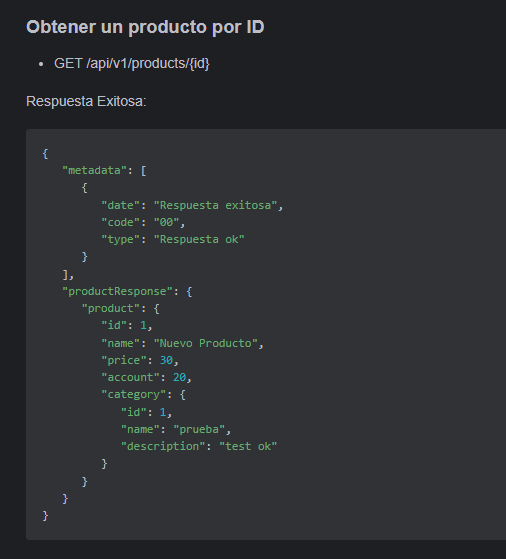The width and height of the screenshot is (506, 559).
Task: Click the "00" code value
Action: (167, 222)
